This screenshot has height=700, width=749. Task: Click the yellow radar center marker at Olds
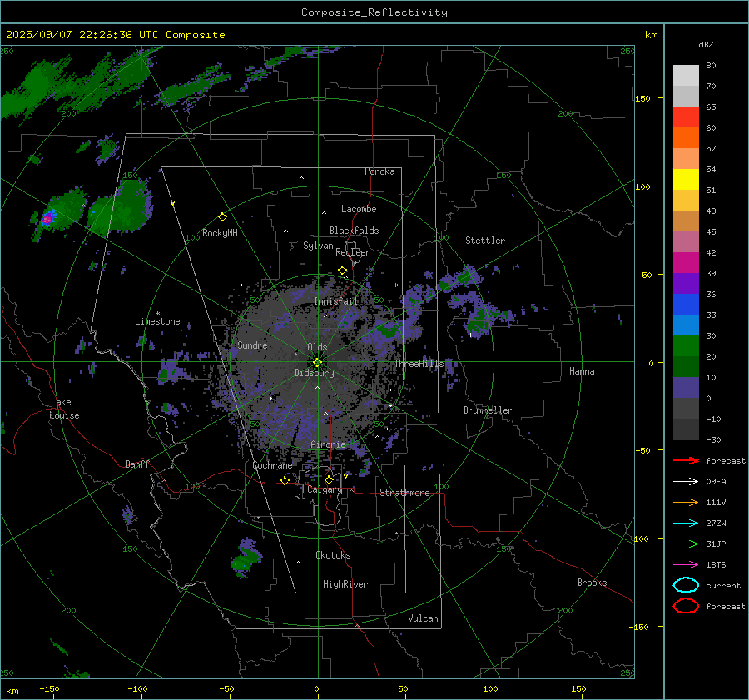tap(317, 363)
